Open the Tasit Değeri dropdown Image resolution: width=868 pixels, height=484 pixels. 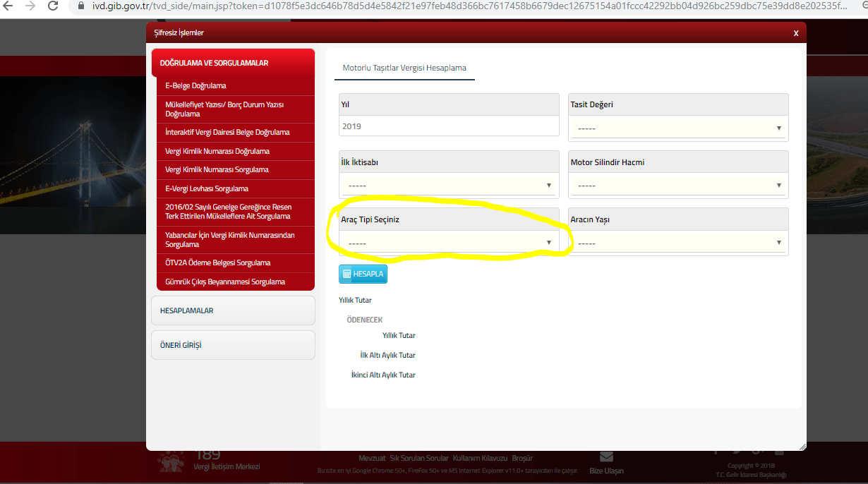click(677, 128)
